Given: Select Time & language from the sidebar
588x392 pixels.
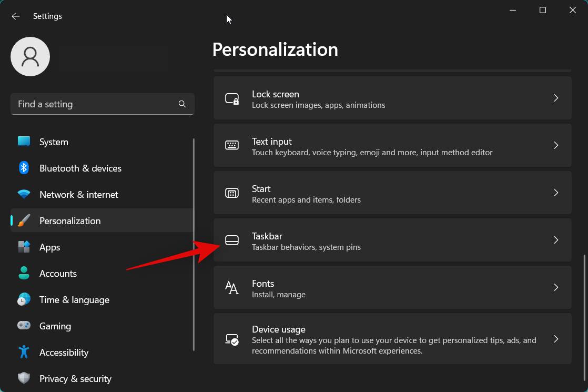Looking at the screenshot, I should (74, 299).
